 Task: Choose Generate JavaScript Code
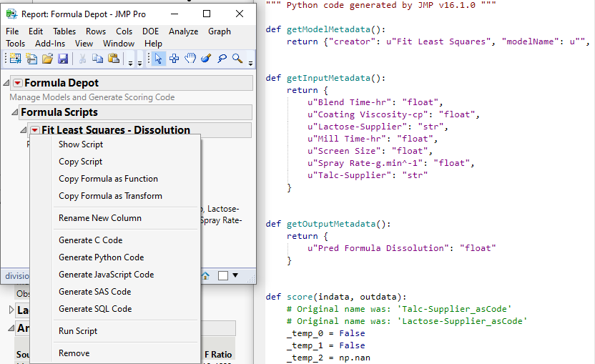click(x=115, y=274)
